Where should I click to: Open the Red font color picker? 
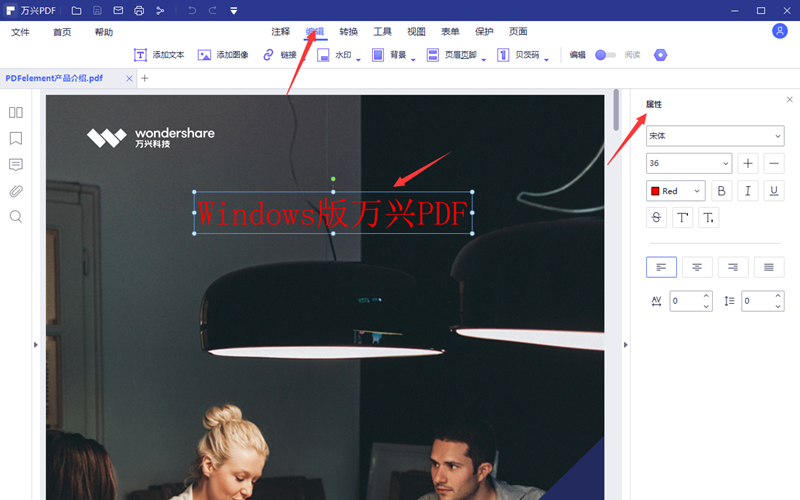pyautogui.click(x=675, y=191)
